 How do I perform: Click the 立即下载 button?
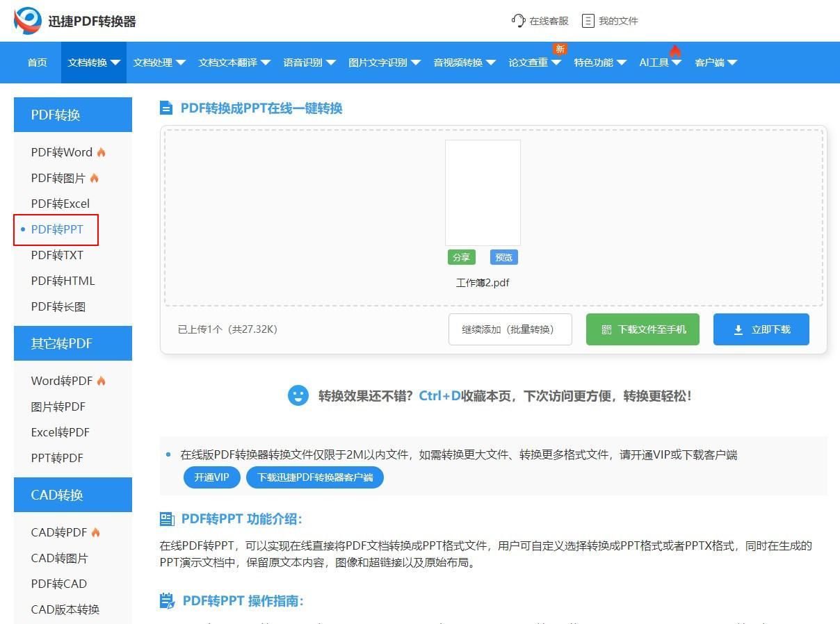pyautogui.click(x=761, y=329)
